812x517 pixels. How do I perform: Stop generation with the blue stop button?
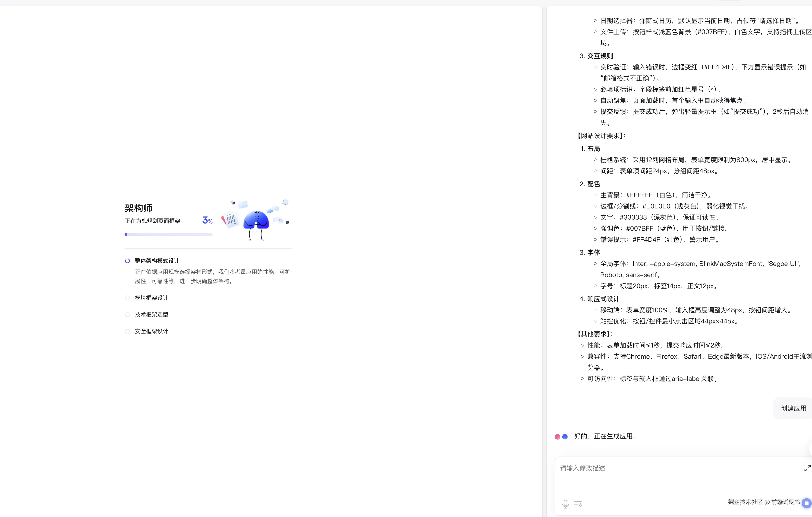[806, 503]
